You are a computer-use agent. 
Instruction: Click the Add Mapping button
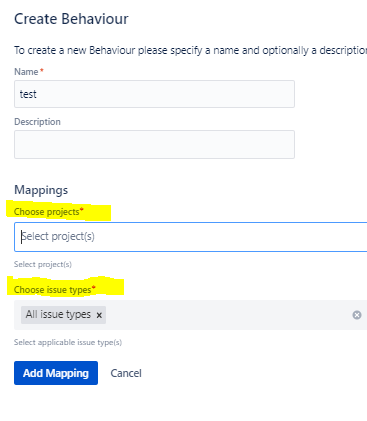pos(56,373)
